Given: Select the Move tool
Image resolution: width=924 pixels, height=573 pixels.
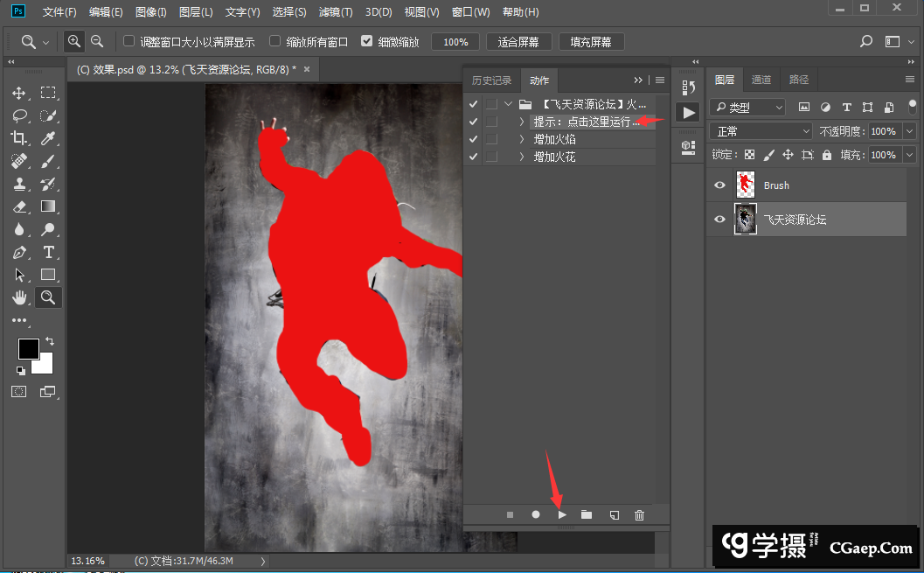Looking at the screenshot, I should click(x=19, y=94).
